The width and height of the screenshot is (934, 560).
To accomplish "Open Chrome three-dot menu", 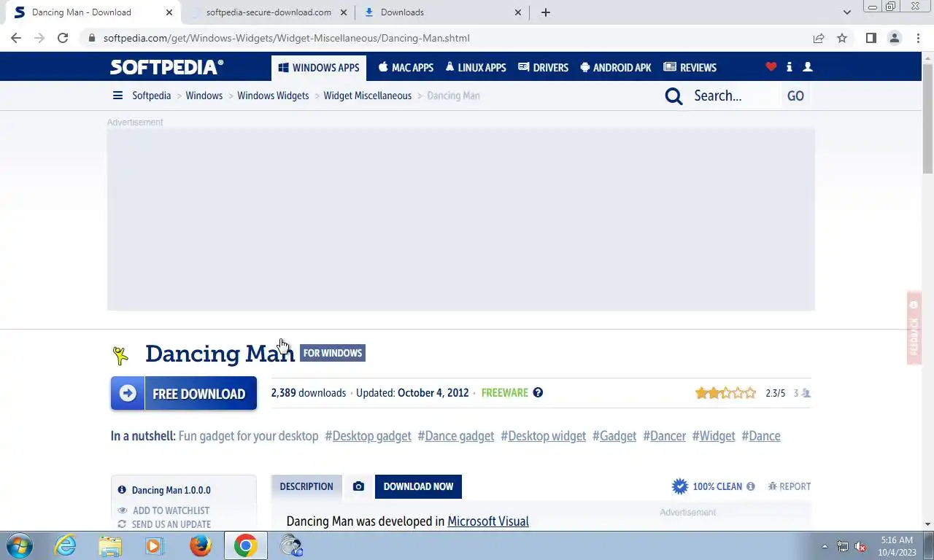I will click(x=917, y=38).
